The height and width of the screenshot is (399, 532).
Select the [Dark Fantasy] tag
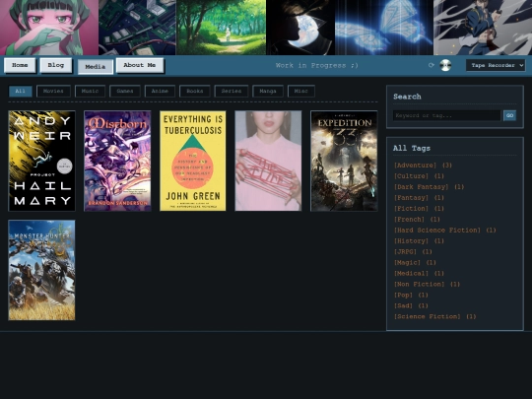[x=421, y=187]
